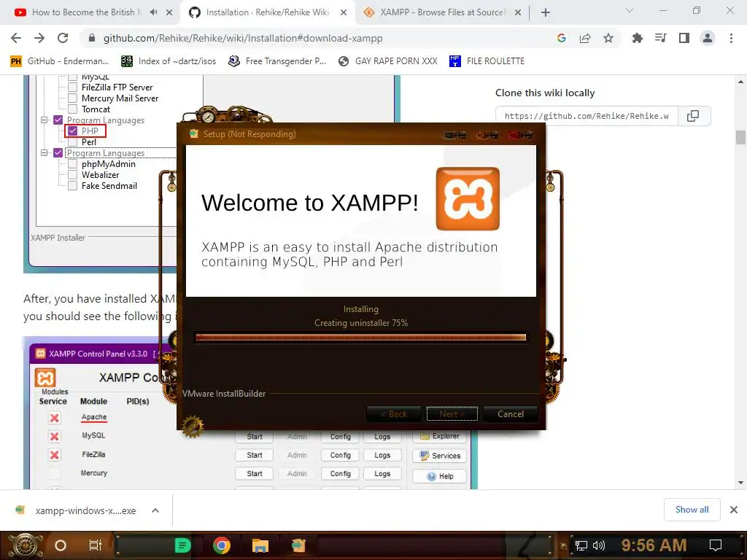Click the orange XAMPP logo in installer

[x=468, y=198]
